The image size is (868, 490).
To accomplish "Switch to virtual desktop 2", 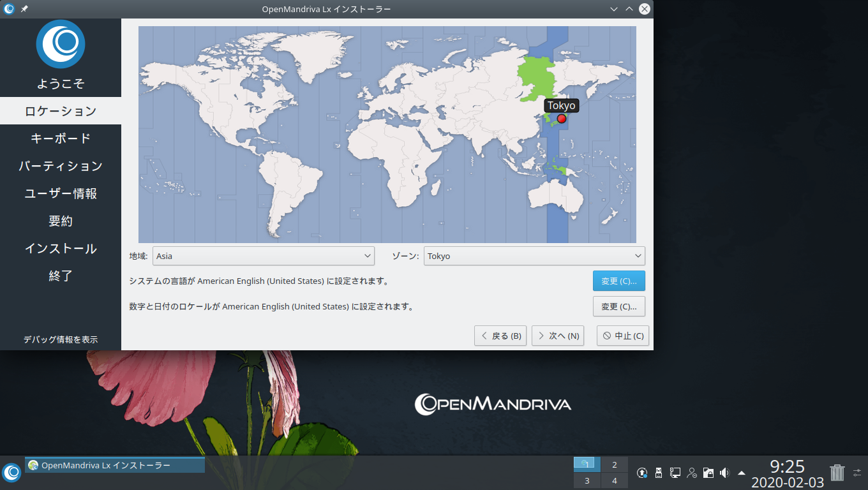I will (615, 464).
